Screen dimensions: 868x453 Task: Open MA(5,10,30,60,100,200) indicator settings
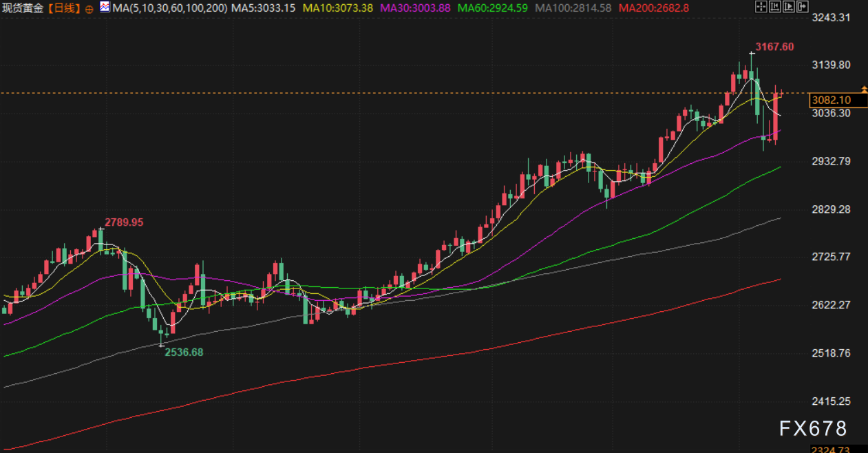coord(168,8)
